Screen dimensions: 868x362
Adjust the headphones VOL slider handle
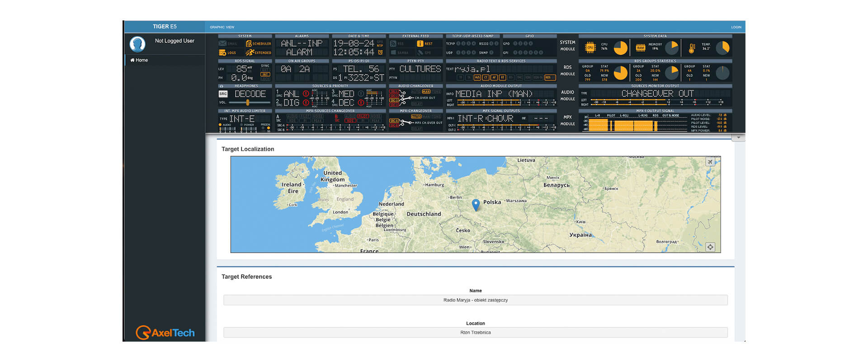coord(248,103)
